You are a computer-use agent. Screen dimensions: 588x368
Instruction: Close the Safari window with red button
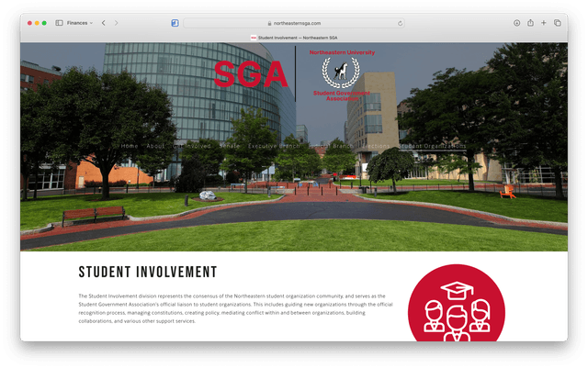(29, 23)
